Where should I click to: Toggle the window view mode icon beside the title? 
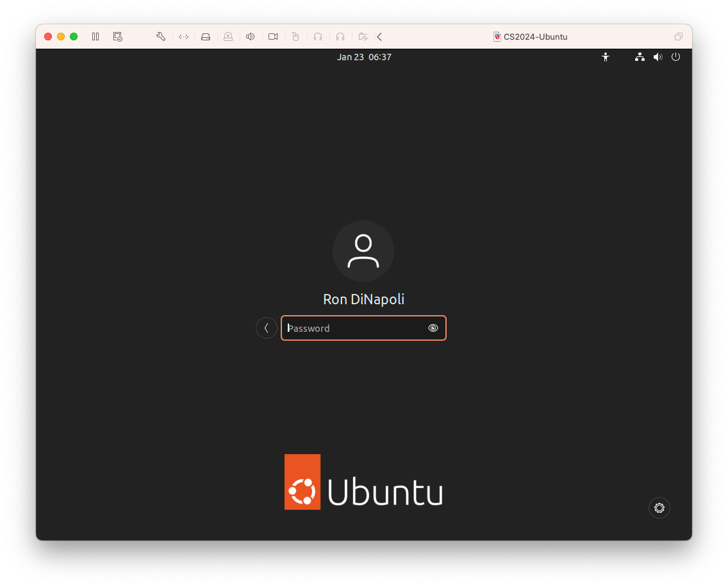pyautogui.click(x=679, y=37)
